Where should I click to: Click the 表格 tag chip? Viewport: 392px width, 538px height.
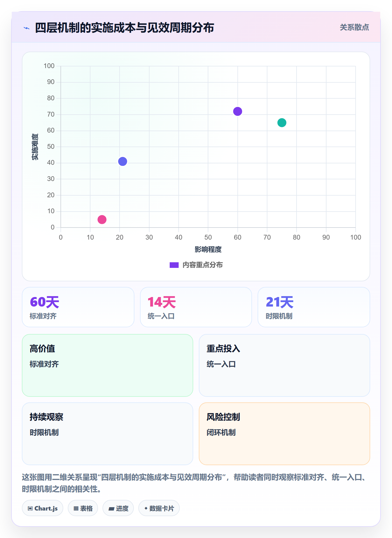coord(83,508)
